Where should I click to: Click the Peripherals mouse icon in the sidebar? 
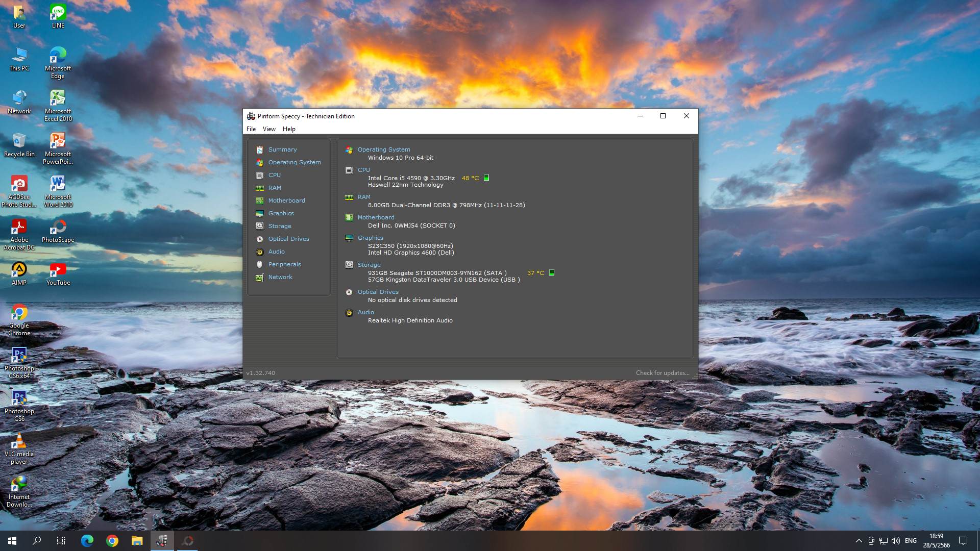coord(260,264)
